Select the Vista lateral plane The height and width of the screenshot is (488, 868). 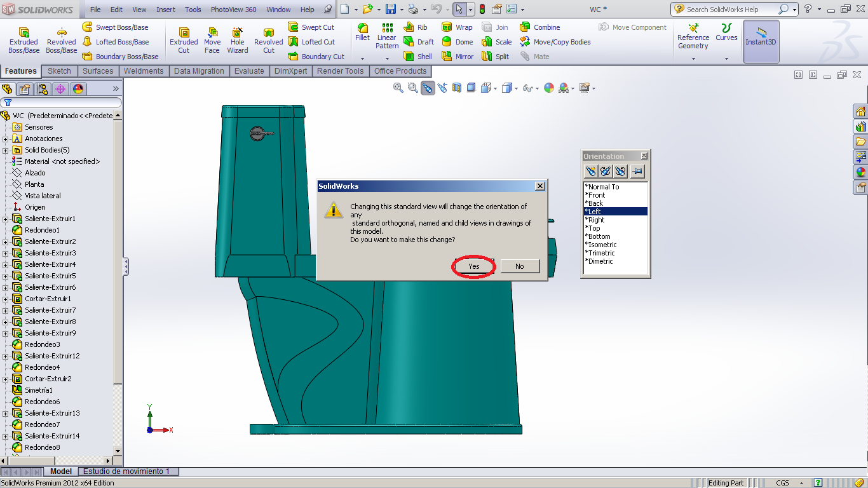(x=43, y=196)
